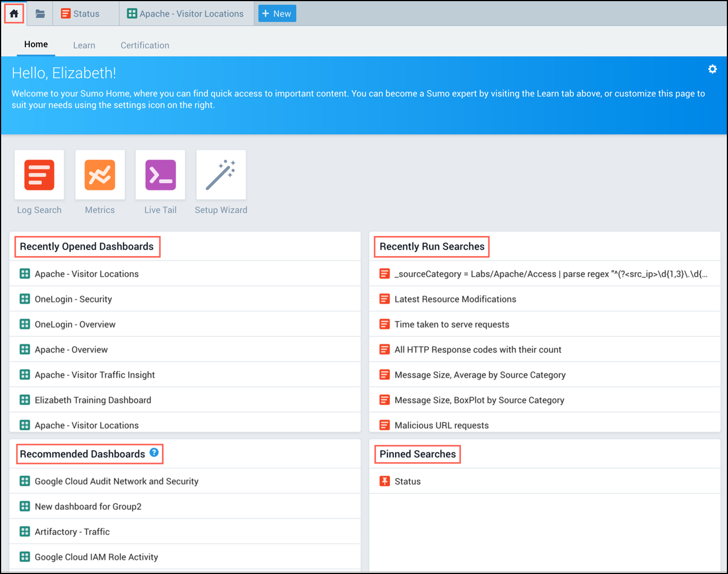Run Latest Resource Modifications search
The height and width of the screenshot is (574, 728).
click(455, 299)
